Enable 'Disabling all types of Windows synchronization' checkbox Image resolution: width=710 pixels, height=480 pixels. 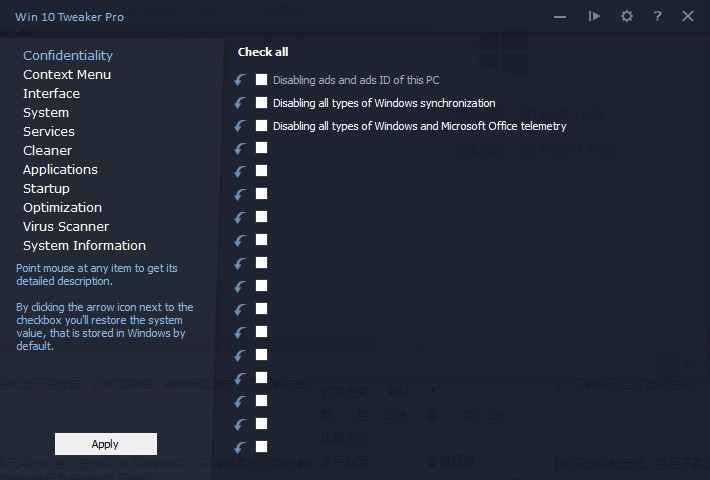tap(261, 102)
